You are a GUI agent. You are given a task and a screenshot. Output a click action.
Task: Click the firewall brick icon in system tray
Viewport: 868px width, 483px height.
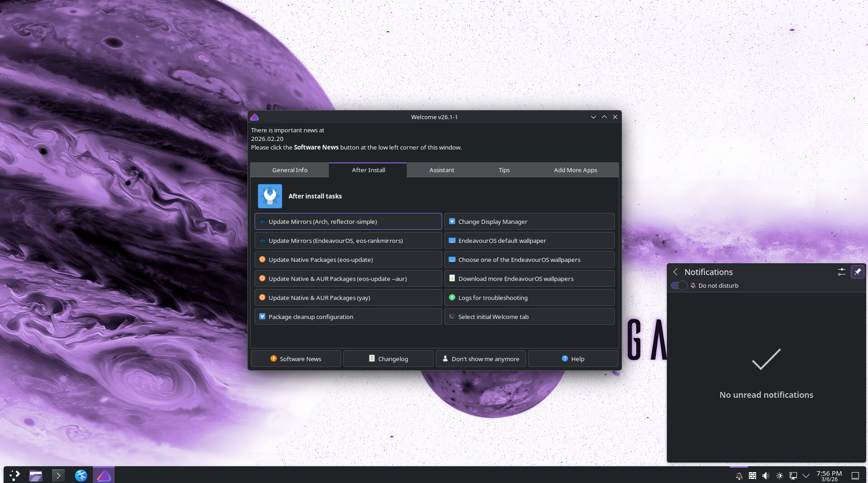pos(752,476)
